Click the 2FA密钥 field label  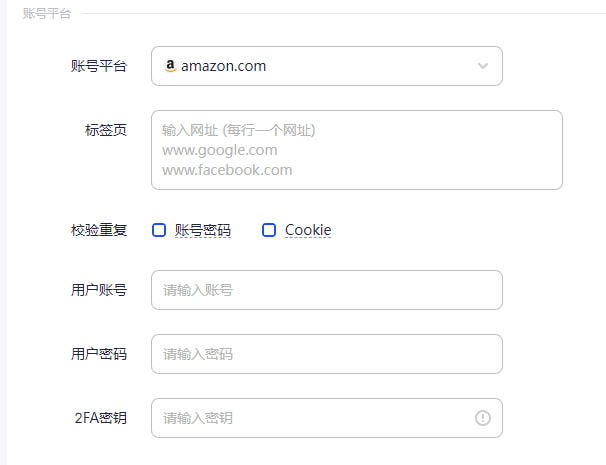101,418
